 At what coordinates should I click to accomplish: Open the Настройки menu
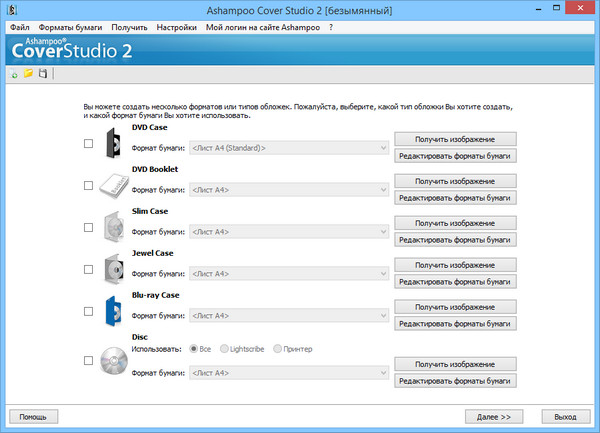[177, 27]
